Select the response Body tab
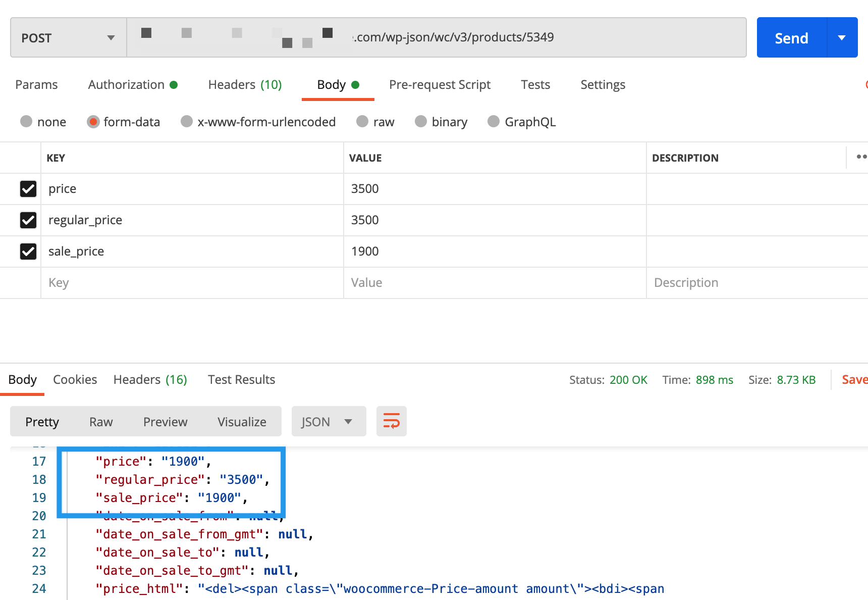 (x=23, y=380)
